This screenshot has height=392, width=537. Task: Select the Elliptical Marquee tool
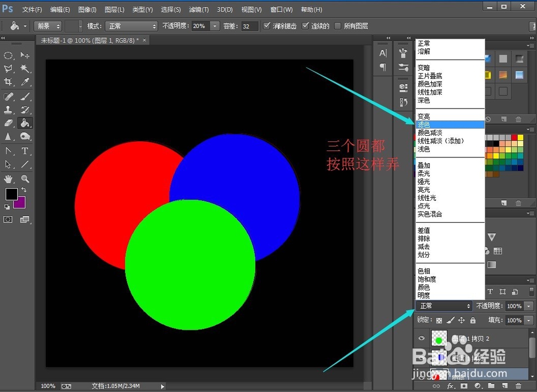pos(8,55)
